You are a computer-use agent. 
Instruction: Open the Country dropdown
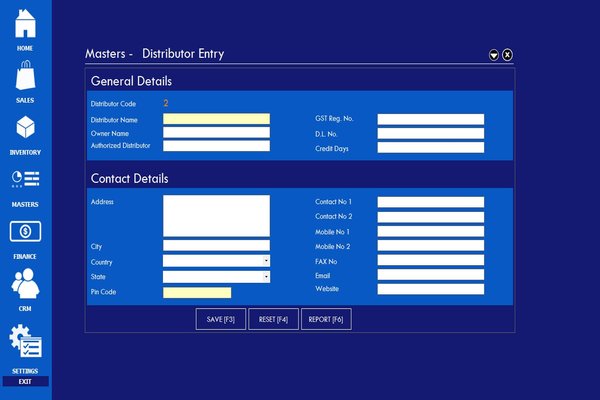tap(216, 261)
